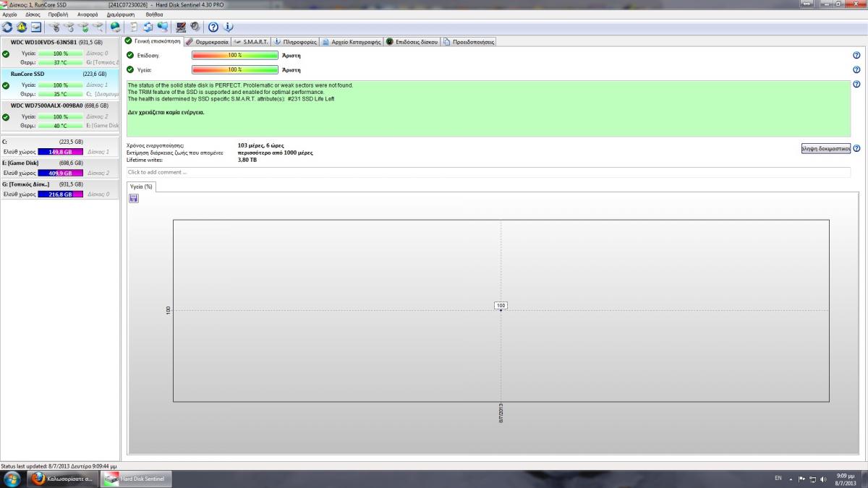
Task: Switch to the Γενική επισκόπηση tab
Action: coord(153,41)
